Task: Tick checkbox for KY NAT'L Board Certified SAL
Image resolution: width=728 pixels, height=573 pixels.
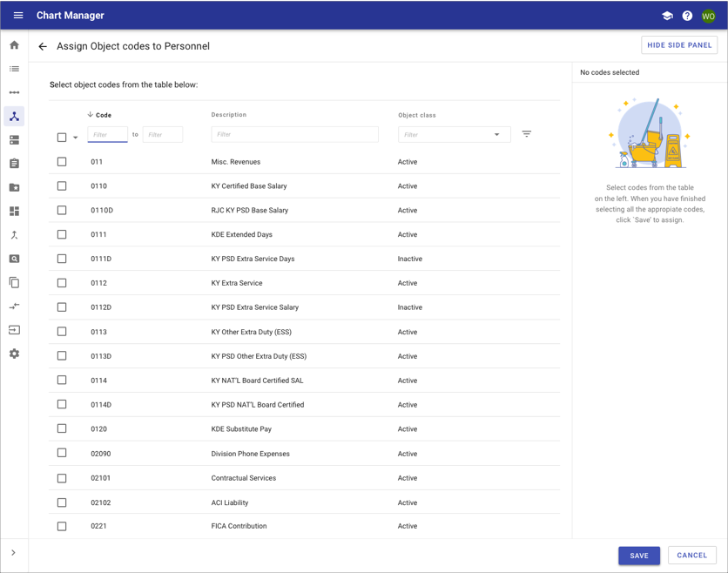Action: [x=62, y=380]
